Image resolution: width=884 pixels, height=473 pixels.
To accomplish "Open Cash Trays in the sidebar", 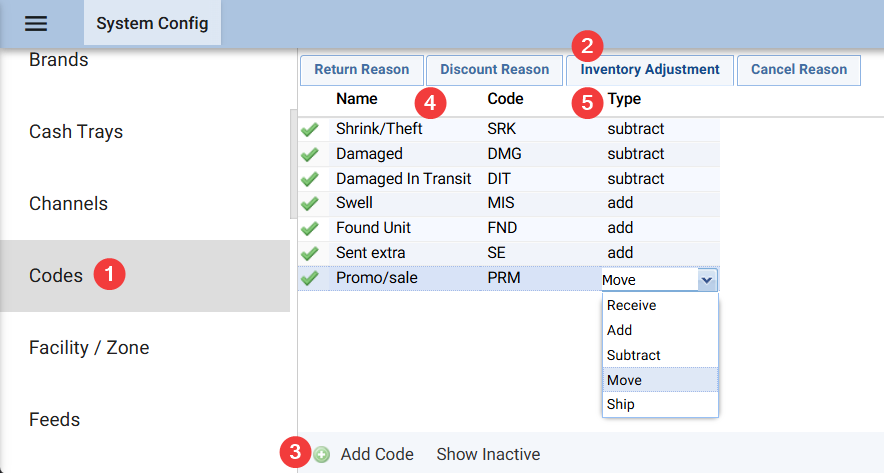I will 76,132.
